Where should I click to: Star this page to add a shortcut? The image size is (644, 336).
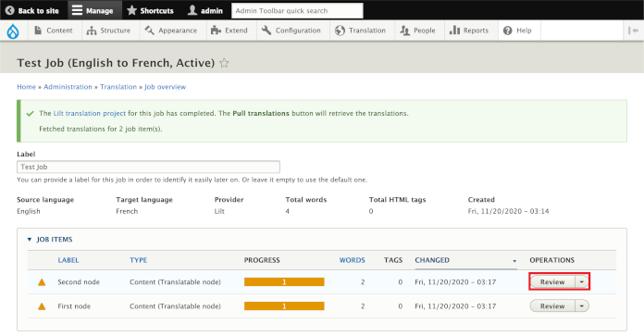pyautogui.click(x=224, y=63)
